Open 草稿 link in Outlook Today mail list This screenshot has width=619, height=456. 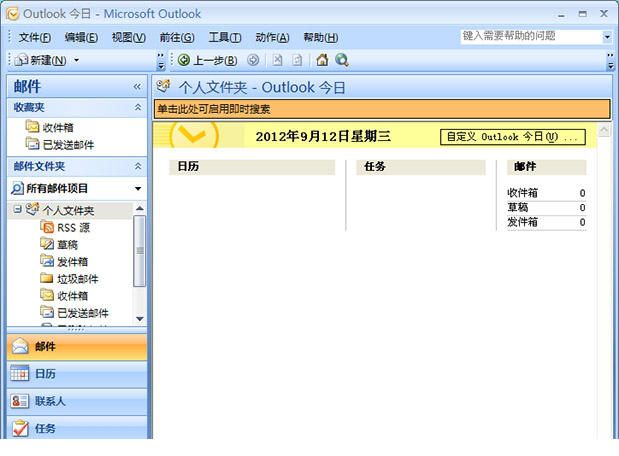518,207
